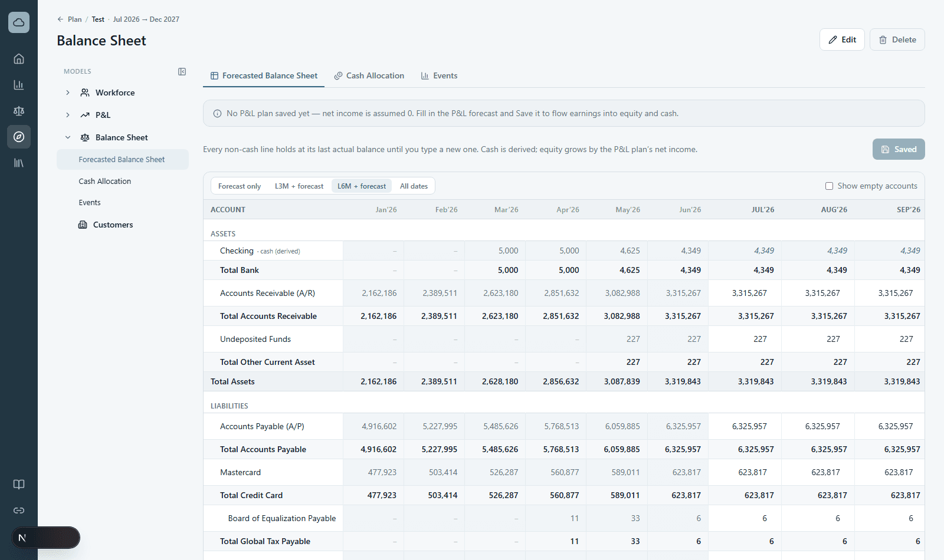The image size is (944, 560).
Task: Open the Home icon in sidebar
Action: pos(19,59)
